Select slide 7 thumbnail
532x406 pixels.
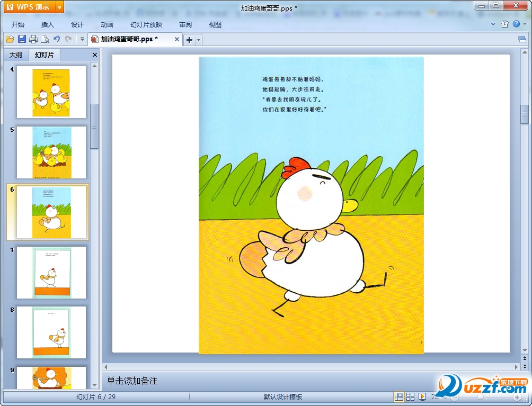pyautogui.click(x=51, y=273)
